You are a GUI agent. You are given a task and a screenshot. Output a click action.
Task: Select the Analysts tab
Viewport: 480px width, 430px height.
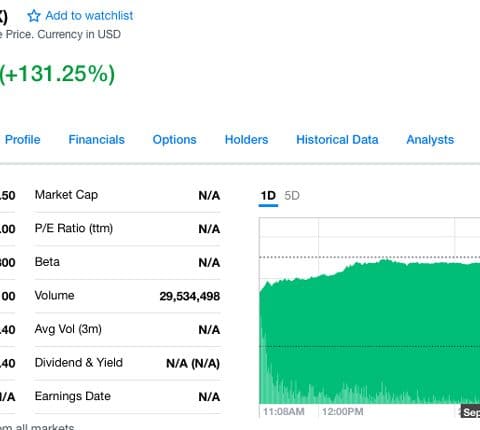point(430,140)
